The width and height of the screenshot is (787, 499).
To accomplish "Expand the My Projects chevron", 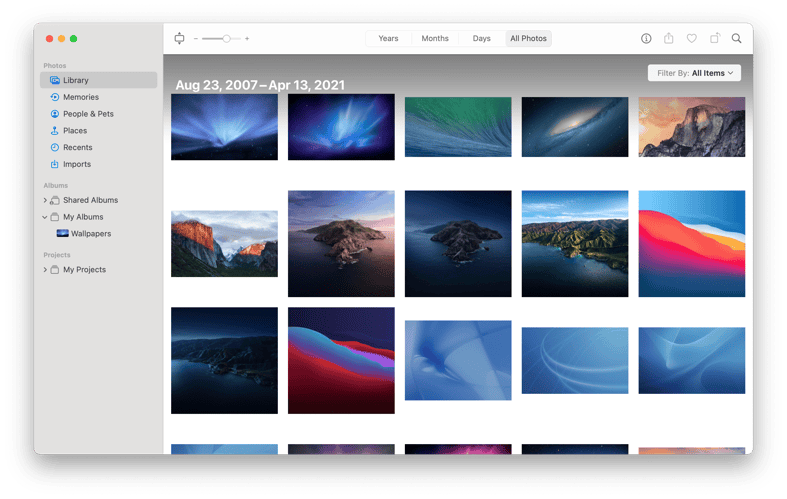I will click(x=45, y=270).
